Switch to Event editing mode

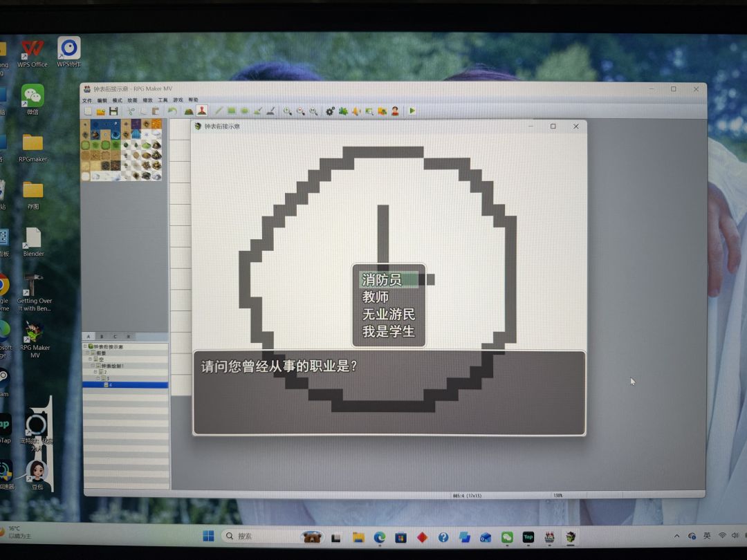pyautogui.click(x=202, y=111)
